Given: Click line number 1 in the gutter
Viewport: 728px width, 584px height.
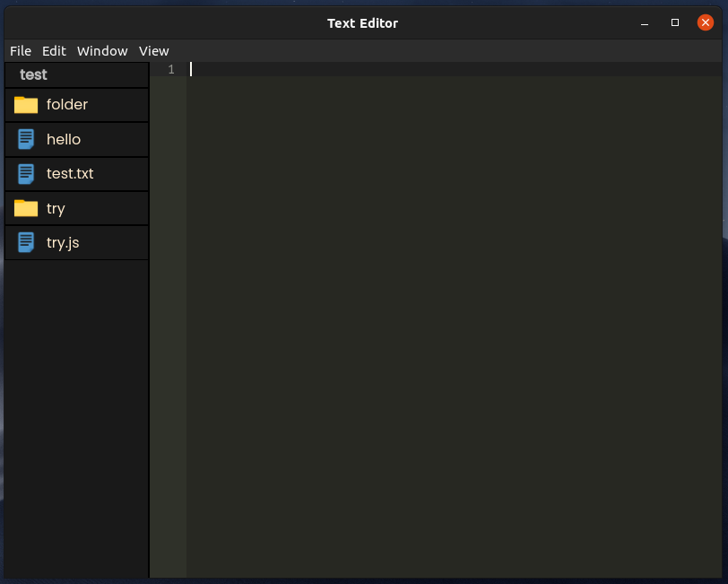Looking at the screenshot, I should tap(170, 69).
